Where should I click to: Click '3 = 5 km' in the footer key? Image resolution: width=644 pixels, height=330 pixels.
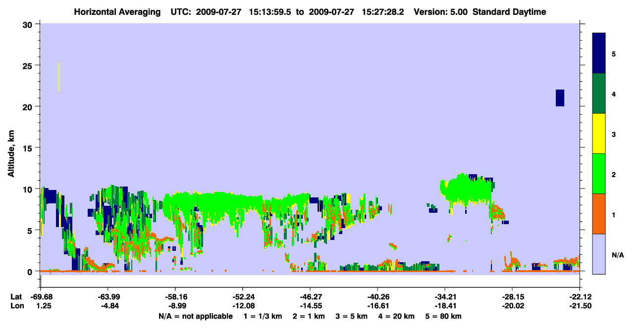[351, 316]
